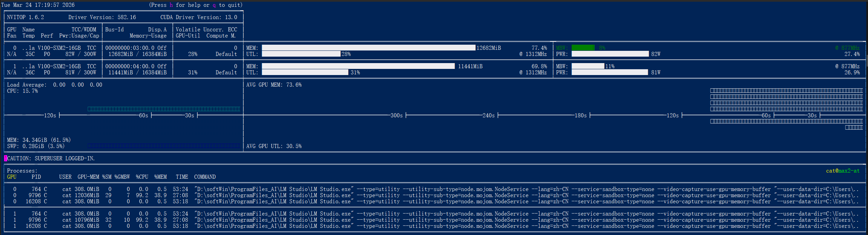This screenshot has width=868, height=235.
Task: Click GPU 1 power bar showing 81W
Action: (609, 72)
